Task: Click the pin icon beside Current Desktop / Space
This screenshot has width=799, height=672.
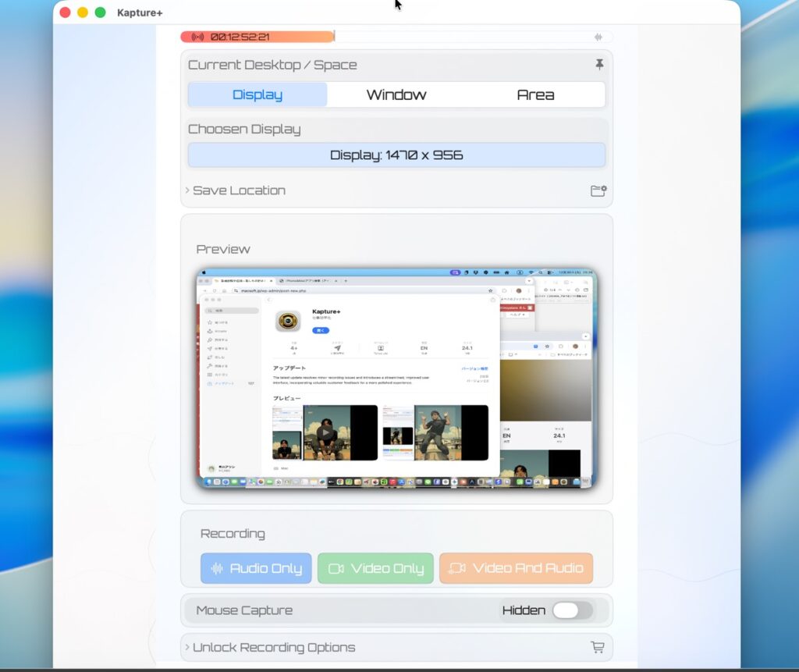Action: 598,65
